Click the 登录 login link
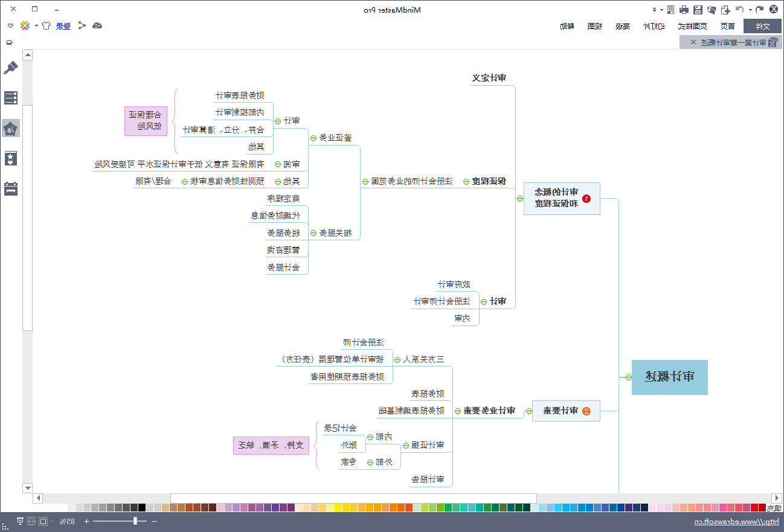Image resolution: width=784 pixels, height=532 pixels. click(63, 26)
